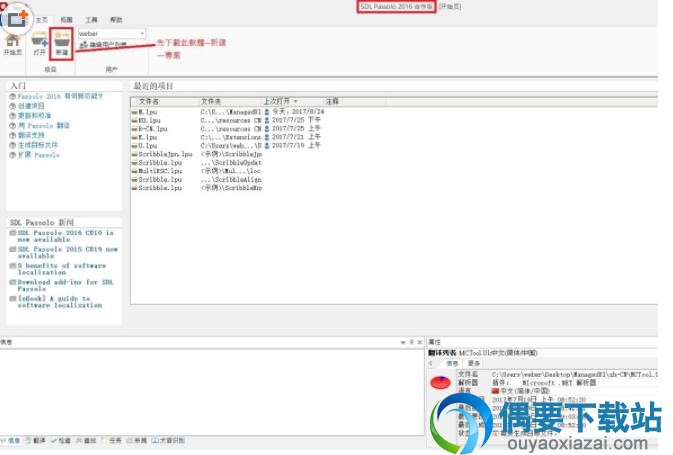The image size is (673, 455).
Task: Switch to the 翻译 bottom panel tab
Action: (x=36, y=440)
